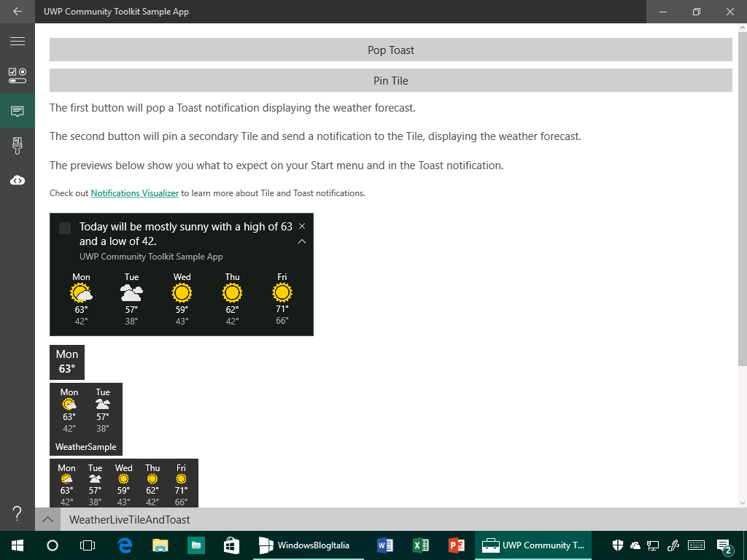Click the medium WeatherSample tile preview
This screenshot has height=560, width=747.
[x=86, y=419]
